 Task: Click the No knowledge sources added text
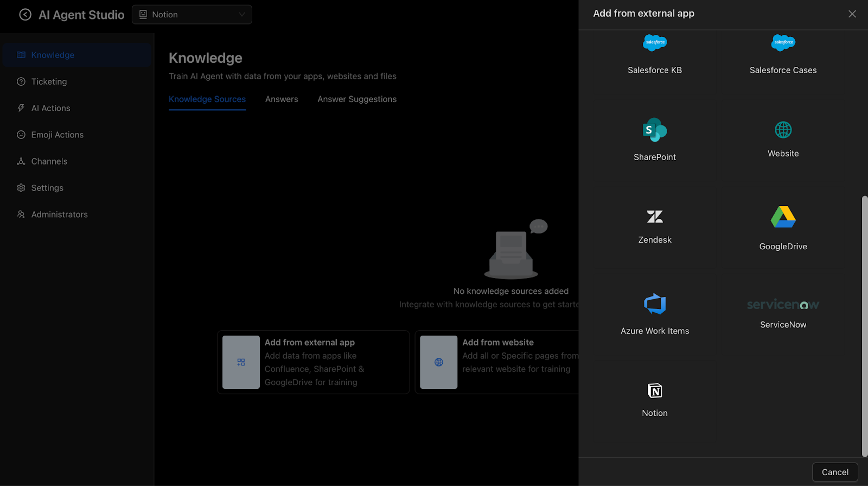click(511, 292)
